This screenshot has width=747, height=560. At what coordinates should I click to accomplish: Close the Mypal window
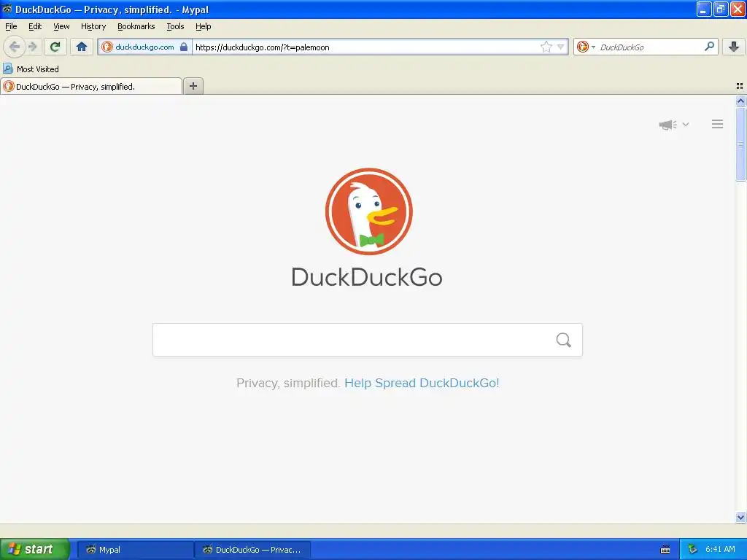coord(738,9)
